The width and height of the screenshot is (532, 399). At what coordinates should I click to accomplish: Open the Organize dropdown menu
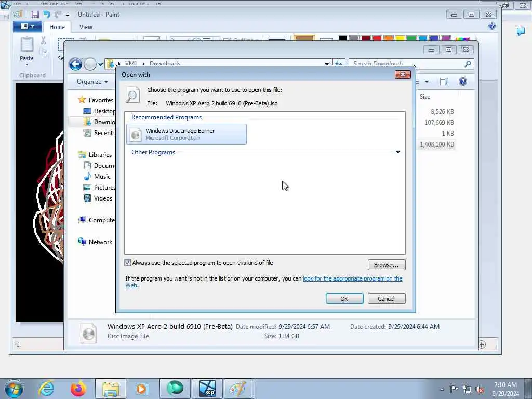(x=92, y=82)
